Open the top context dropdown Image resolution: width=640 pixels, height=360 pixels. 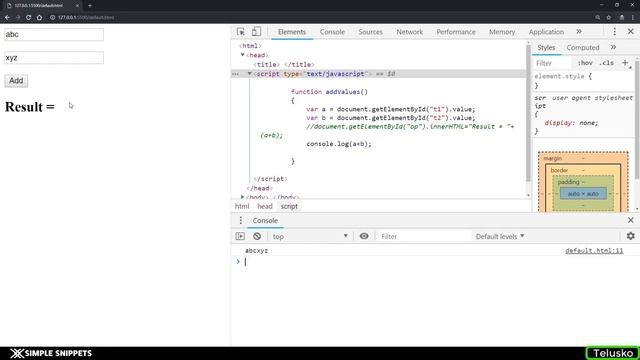[310, 236]
